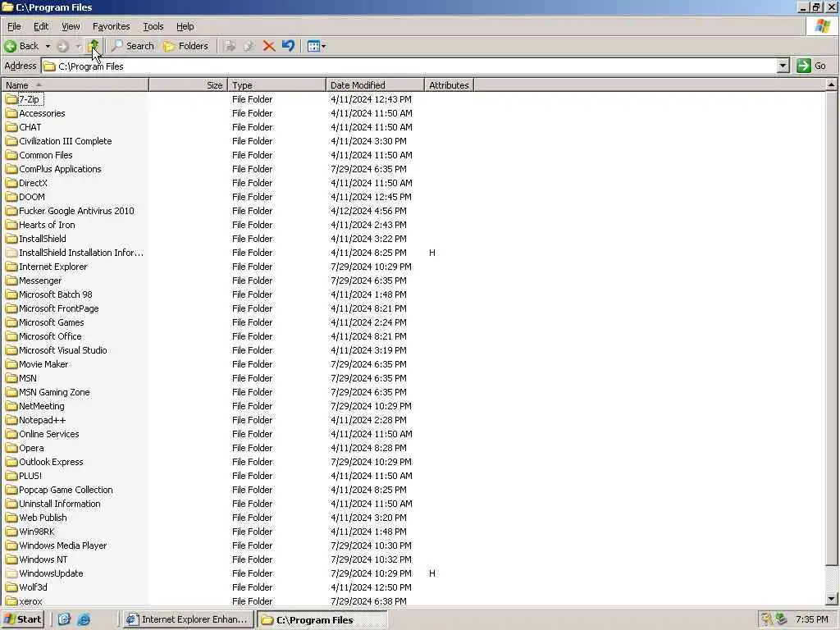Screen dimensions: 840x630
Task: Select Popcap Game Collection folder name
Action: (x=66, y=490)
